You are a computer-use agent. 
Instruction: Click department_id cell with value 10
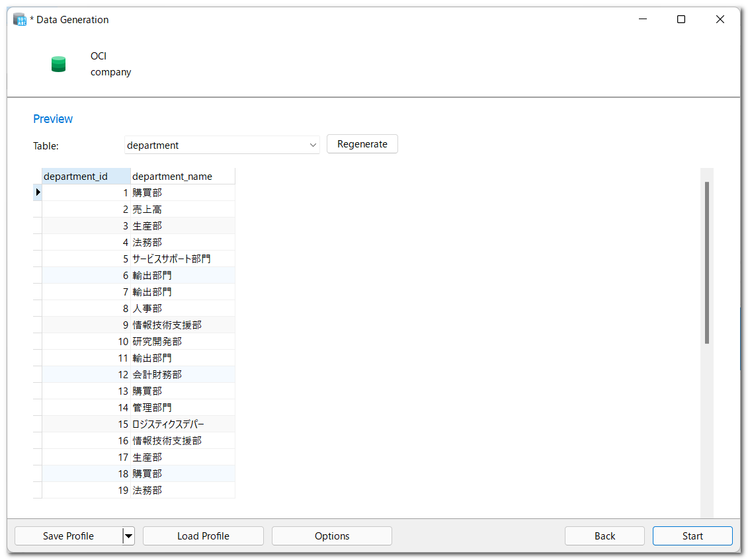pos(86,342)
